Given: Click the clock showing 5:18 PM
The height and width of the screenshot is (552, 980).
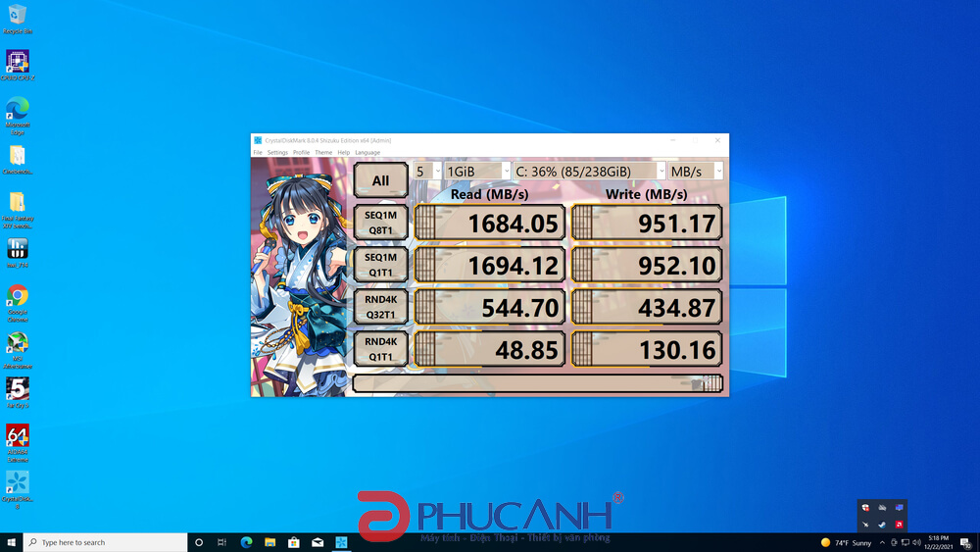Looking at the screenshot, I should tap(938, 542).
